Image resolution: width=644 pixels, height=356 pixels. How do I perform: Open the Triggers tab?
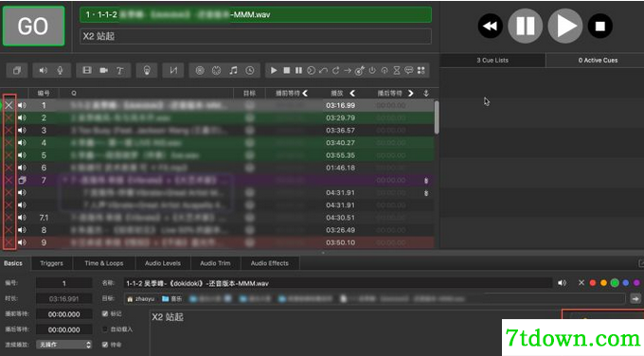coord(51,263)
